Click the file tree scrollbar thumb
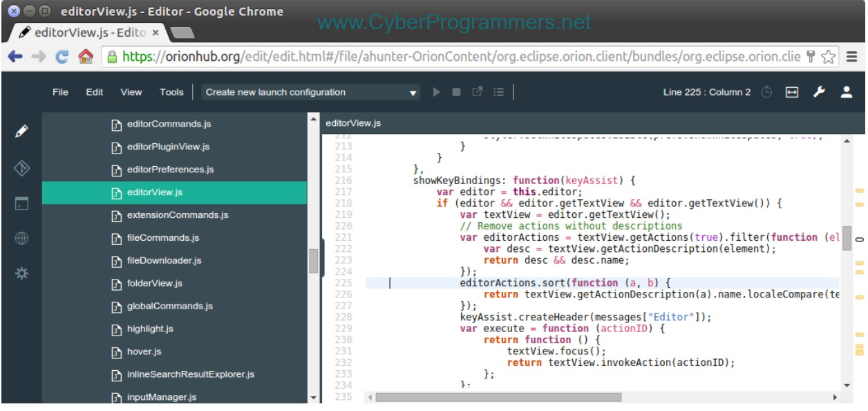Viewport: 868px width, 411px height. tap(313, 262)
